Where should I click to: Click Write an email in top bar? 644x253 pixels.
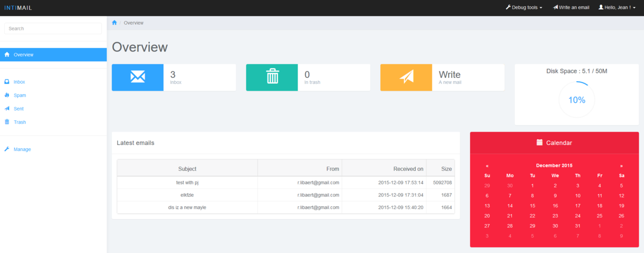[x=571, y=8]
